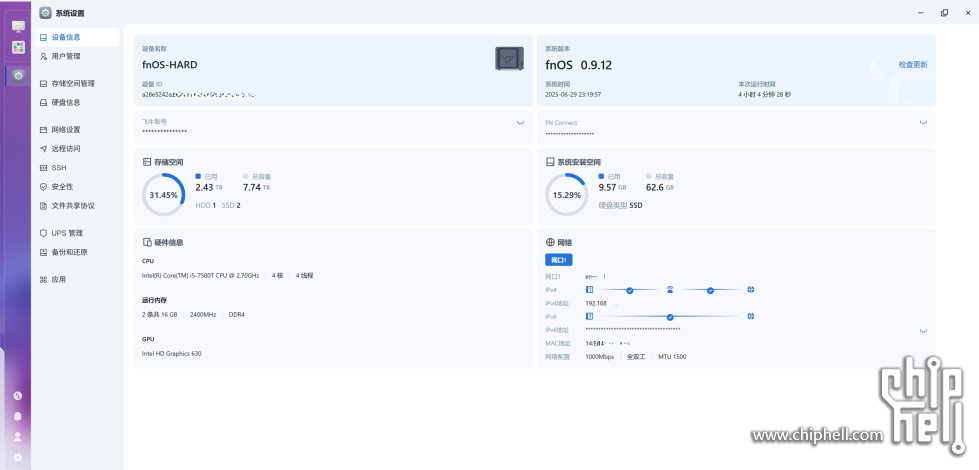Image resolution: width=979 pixels, height=470 pixels.
Task: Click the NAS device thumbnail image
Action: click(509, 58)
